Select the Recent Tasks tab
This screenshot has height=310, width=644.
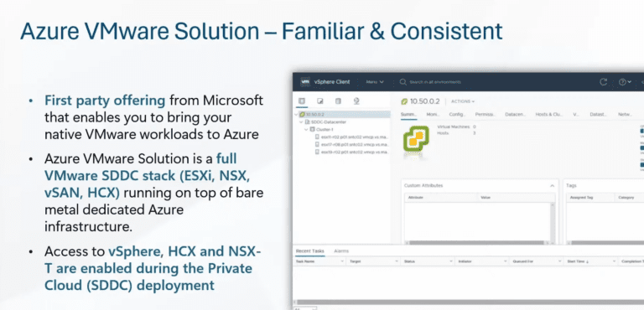coord(310,251)
